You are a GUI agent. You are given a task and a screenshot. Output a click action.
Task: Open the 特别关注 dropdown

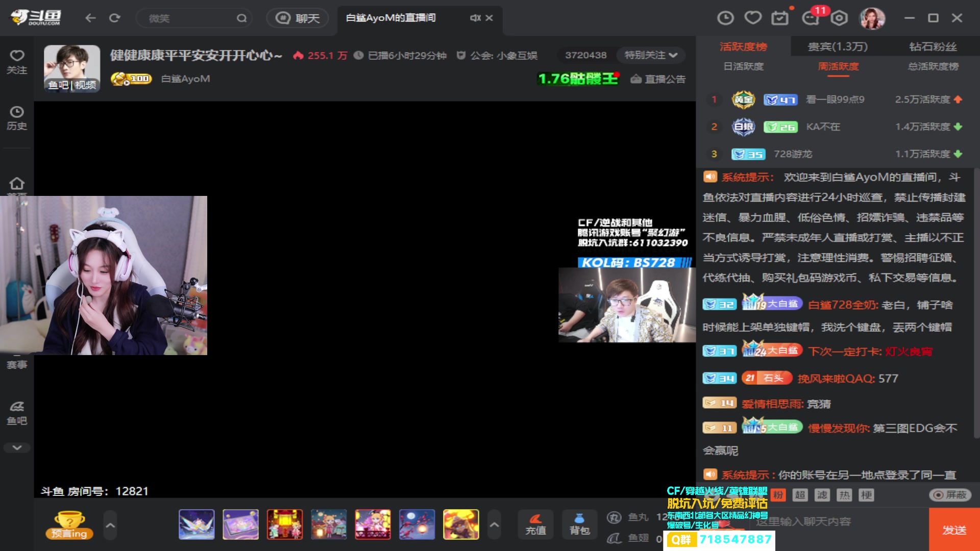pos(651,55)
